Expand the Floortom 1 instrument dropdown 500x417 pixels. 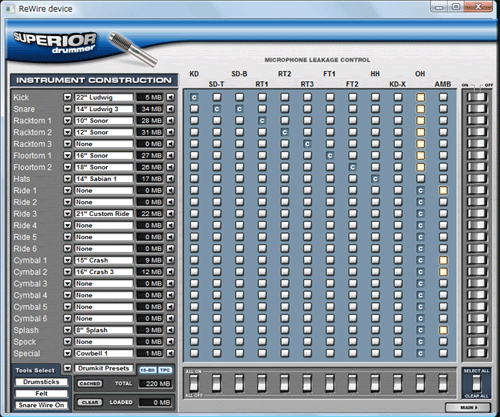[x=67, y=155]
